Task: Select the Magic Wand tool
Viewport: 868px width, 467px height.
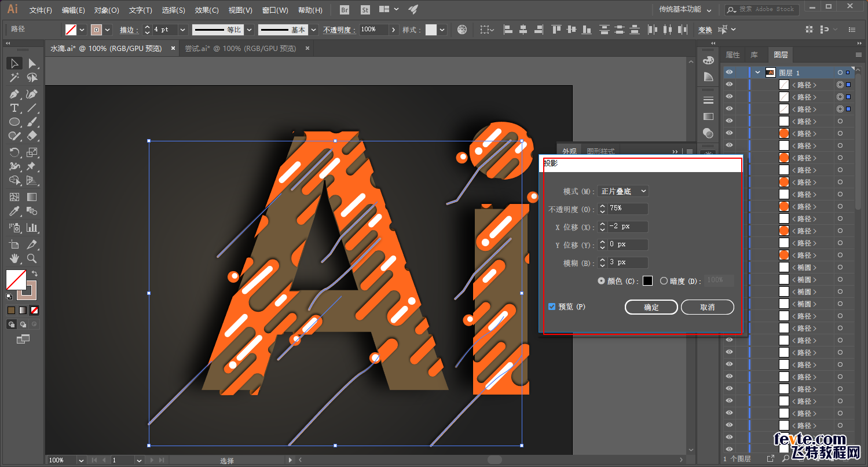Action: tap(14, 78)
